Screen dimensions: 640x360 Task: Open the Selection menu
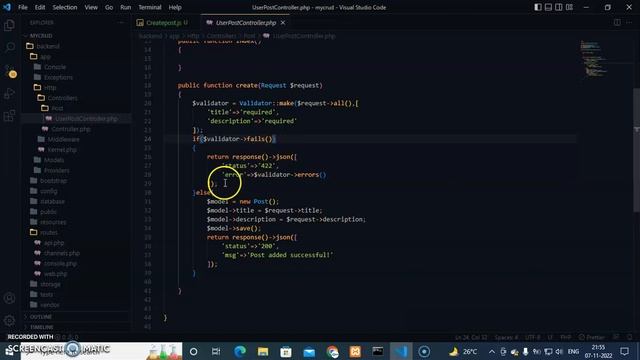point(64,7)
